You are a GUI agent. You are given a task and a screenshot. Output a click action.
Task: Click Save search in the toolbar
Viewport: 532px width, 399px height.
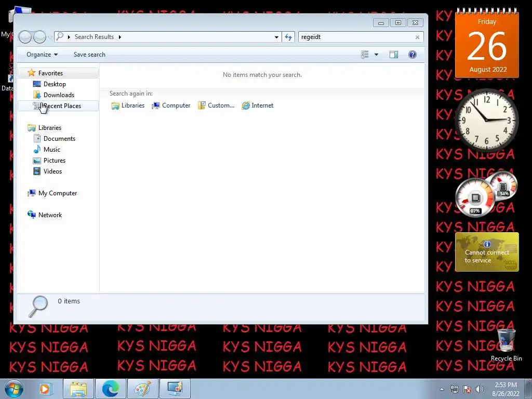click(x=89, y=55)
